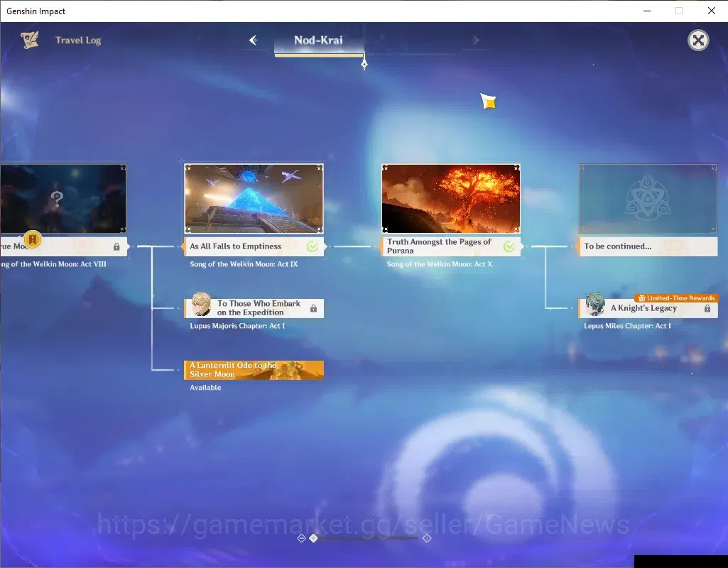728x568 pixels.
Task: Click the yellow four-point star marker
Action: point(489,101)
